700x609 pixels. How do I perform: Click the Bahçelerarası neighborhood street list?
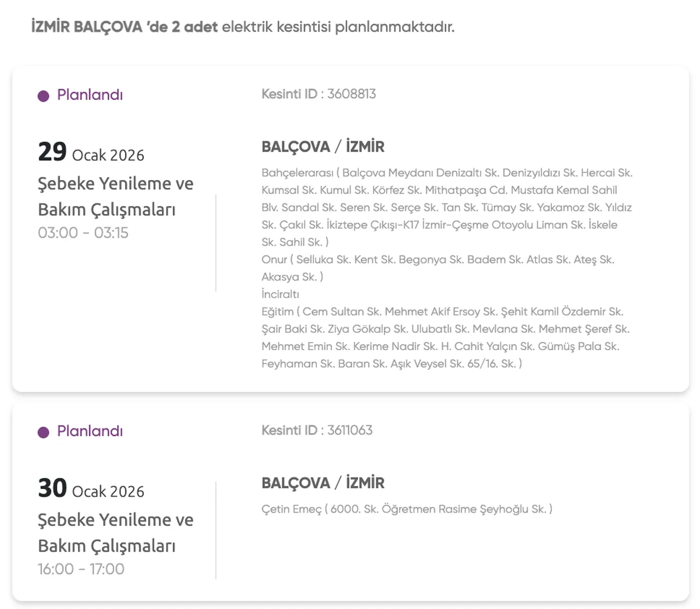click(x=446, y=207)
